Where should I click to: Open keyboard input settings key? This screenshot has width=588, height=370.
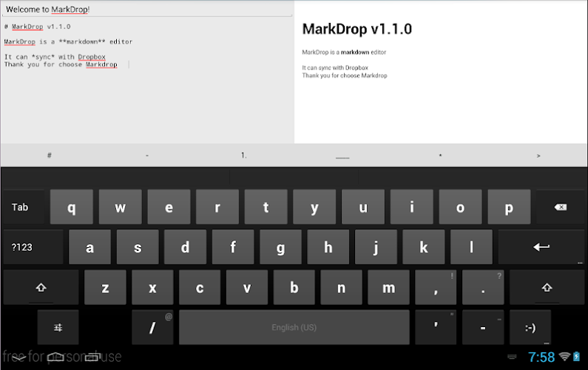coord(58,328)
